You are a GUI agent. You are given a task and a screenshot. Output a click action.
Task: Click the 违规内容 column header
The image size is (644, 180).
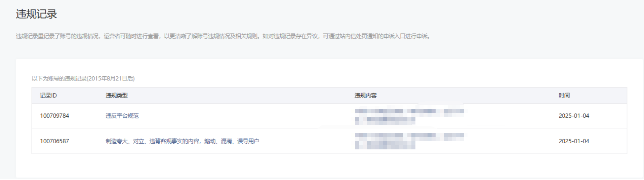point(365,96)
